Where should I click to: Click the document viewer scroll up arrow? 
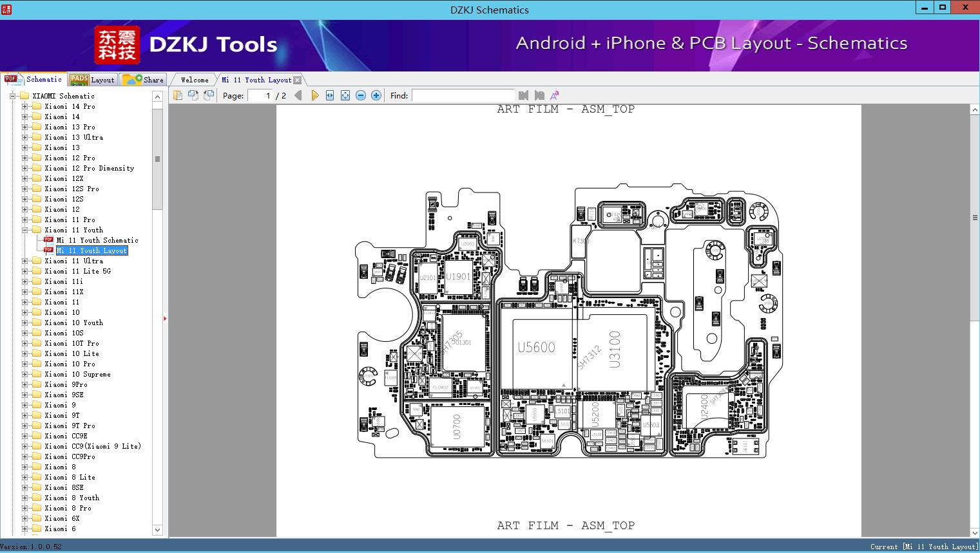(x=975, y=110)
